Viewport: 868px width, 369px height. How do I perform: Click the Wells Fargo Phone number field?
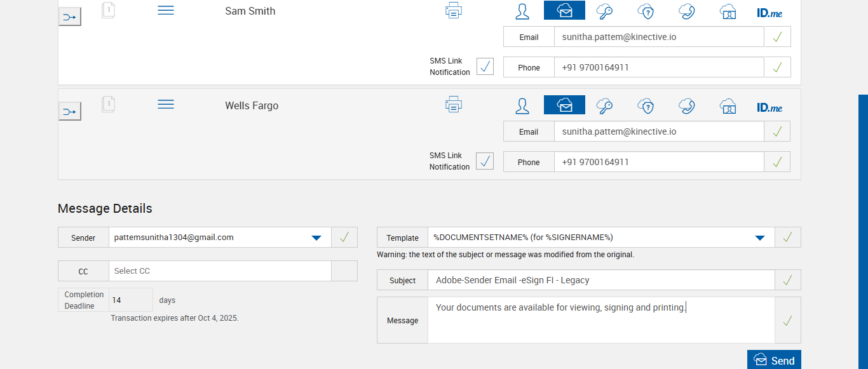point(658,162)
